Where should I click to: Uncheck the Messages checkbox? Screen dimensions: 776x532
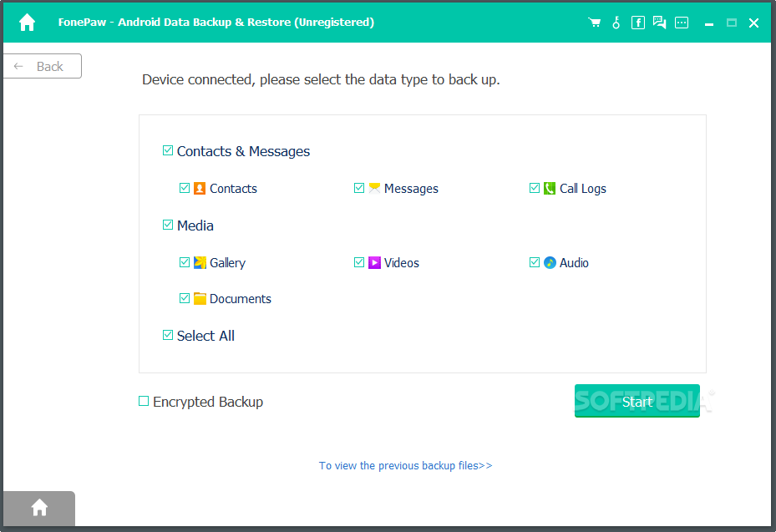pyautogui.click(x=359, y=188)
